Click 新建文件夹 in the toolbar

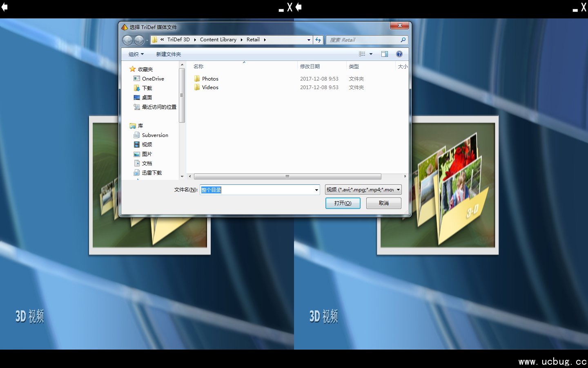tap(168, 54)
